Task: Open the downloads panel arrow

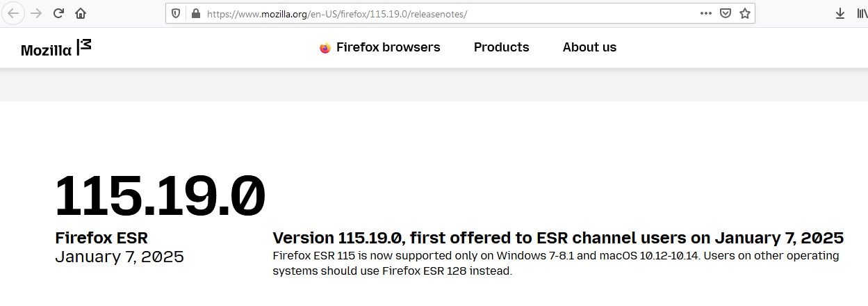Action: 840,13
